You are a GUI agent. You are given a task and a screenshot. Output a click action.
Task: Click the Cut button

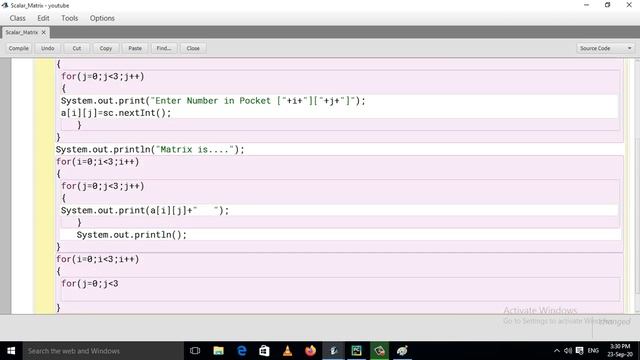click(77, 48)
